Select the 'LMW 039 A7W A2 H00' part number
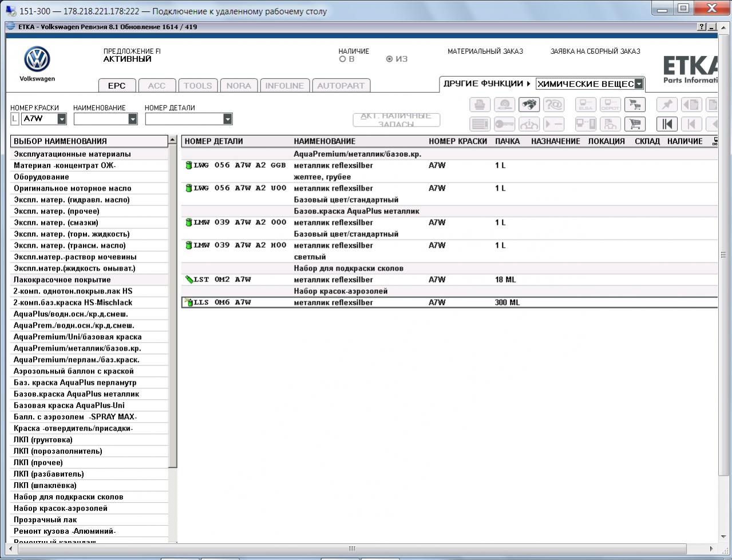Viewport: 732px width, 560px height. tap(240, 245)
